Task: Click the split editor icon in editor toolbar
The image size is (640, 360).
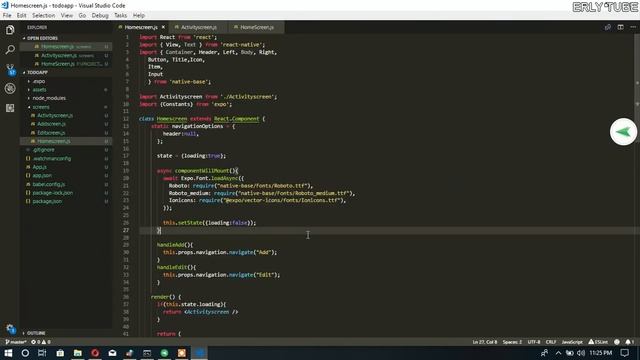Action: pyautogui.click(x=620, y=27)
